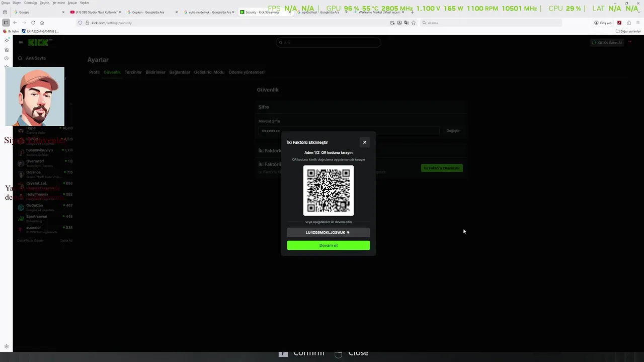Open the Görünüm menu
Viewport: 644px width, 362px height.
[30, 3]
